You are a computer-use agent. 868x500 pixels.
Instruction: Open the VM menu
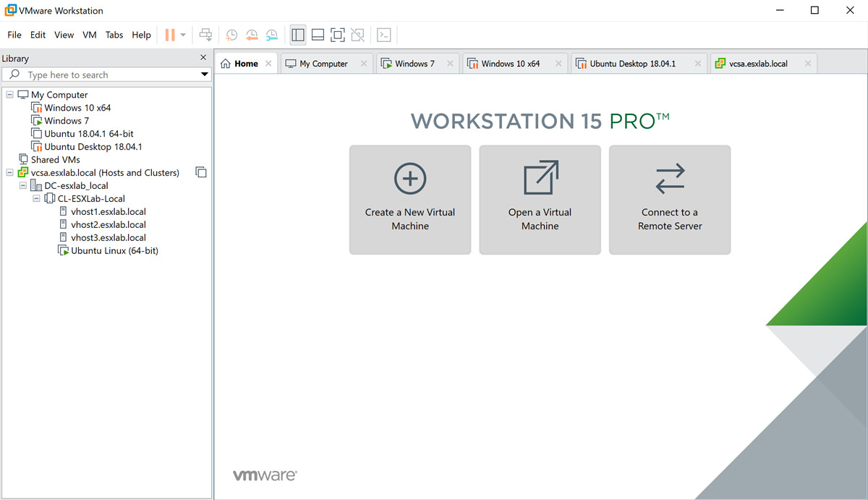pos(90,35)
